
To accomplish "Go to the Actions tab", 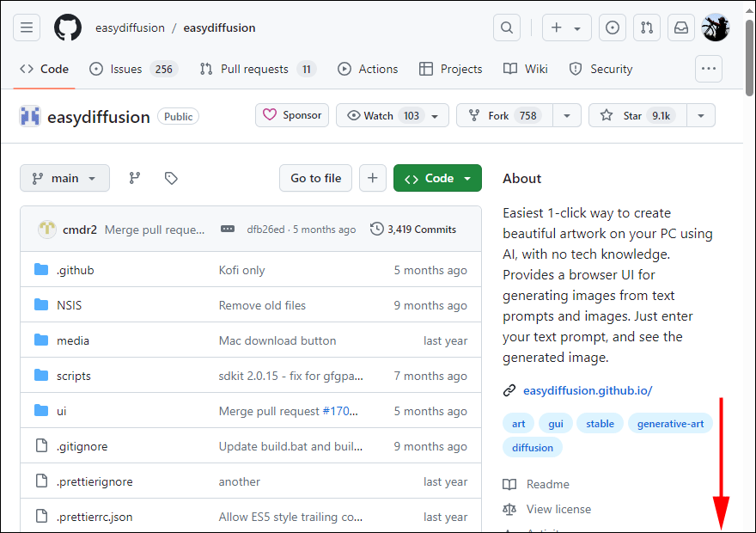I will (368, 69).
